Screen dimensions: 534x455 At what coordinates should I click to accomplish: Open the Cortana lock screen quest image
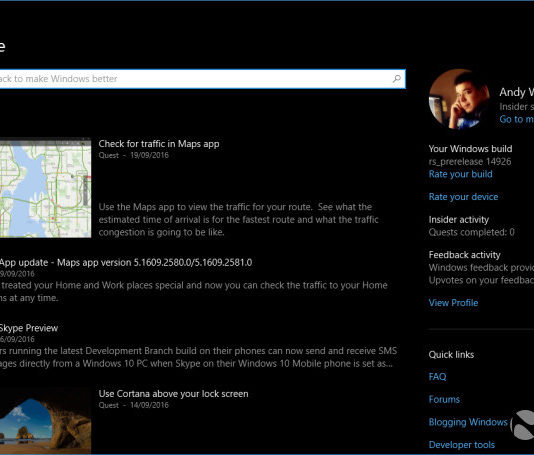pyautogui.click(x=45, y=421)
